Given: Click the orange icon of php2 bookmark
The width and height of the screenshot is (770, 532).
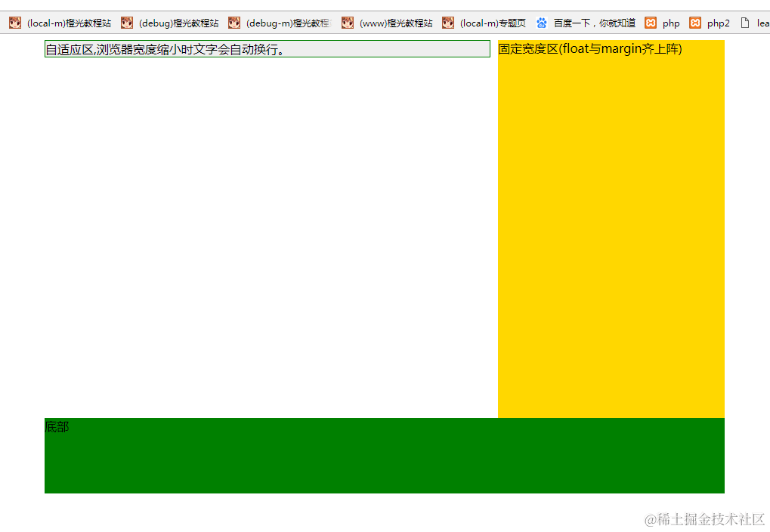Looking at the screenshot, I should tap(695, 23).
